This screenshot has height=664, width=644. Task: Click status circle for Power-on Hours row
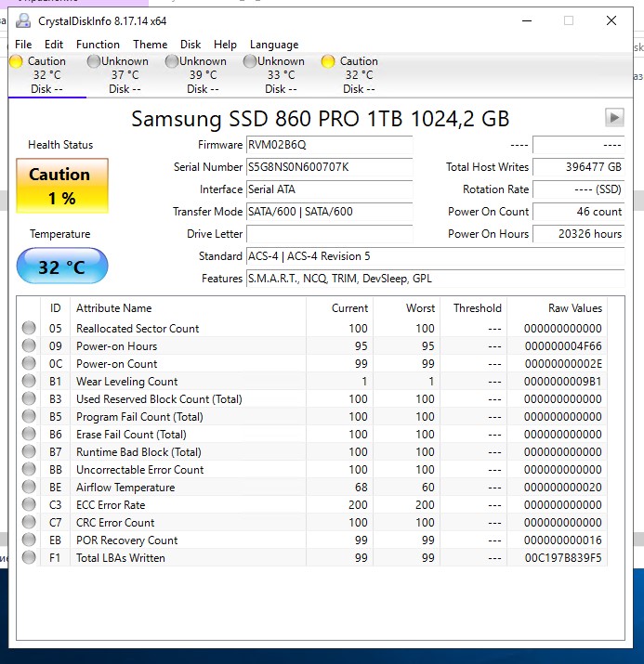coord(29,345)
